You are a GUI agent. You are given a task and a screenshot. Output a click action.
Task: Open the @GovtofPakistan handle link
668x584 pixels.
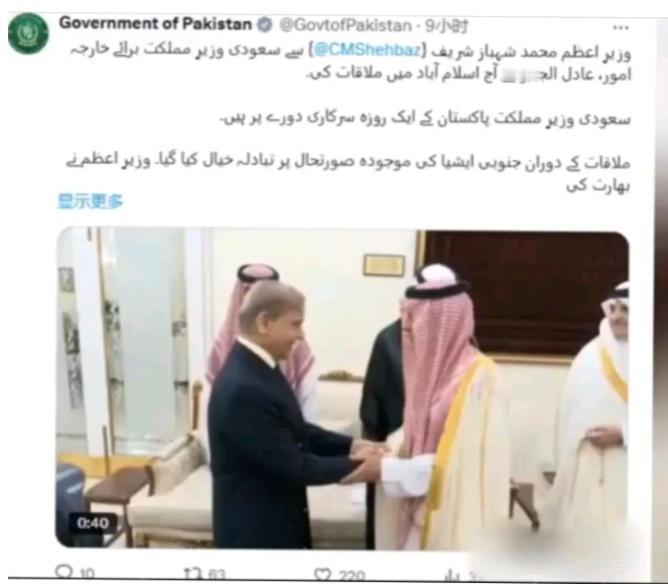pyautogui.click(x=346, y=26)
